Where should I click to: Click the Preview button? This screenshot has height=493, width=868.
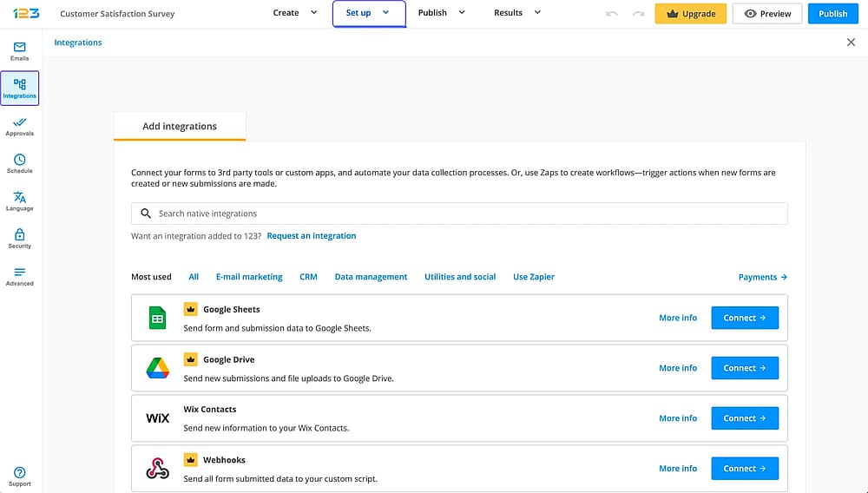pyautogui.click(x=767, y=14)
